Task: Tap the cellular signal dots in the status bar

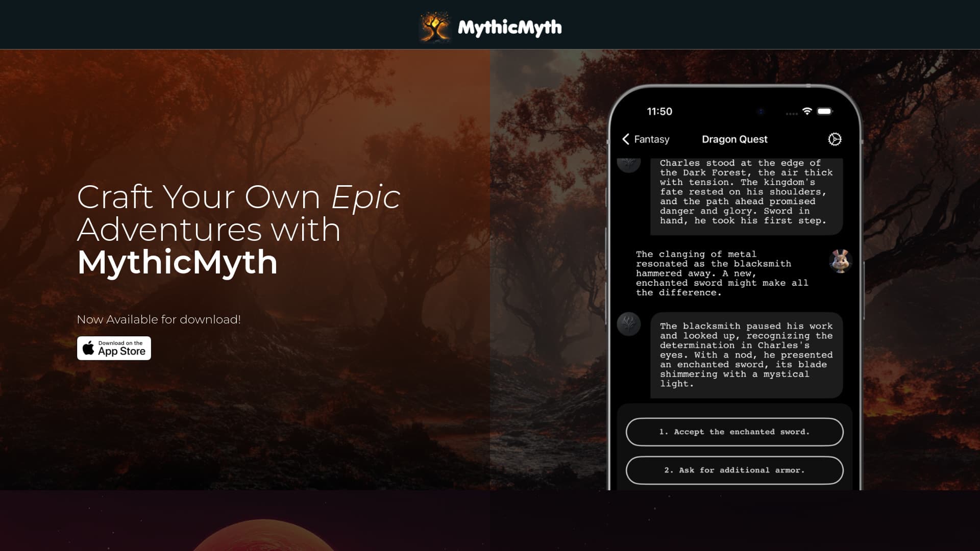Action: 790,112
